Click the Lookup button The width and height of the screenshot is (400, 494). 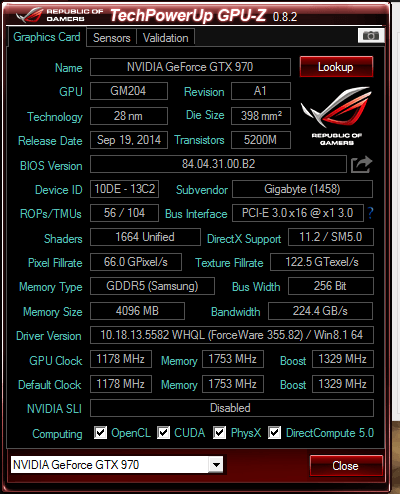336,67
